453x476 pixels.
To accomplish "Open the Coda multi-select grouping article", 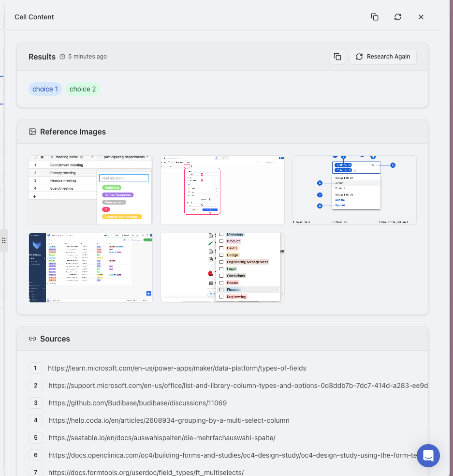I will pyautogui.click(x=168, y=420).
